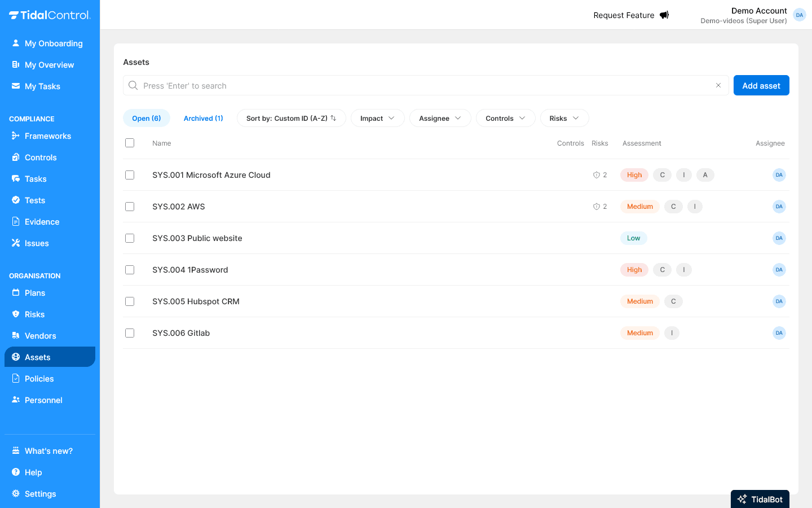Open the Impact filter dropdown
Viewport: 812px width, 508px height.
coord(377,118)
